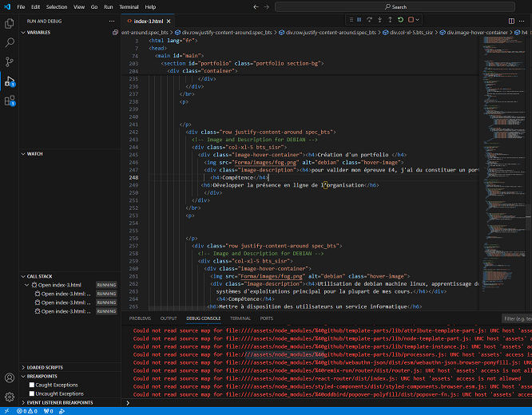
Task: Pause the debug session
Action: (x=359, y=19)
